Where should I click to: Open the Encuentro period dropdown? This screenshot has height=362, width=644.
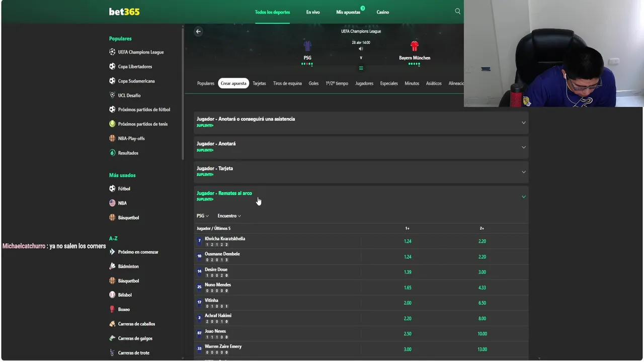[x=229, y=216]
